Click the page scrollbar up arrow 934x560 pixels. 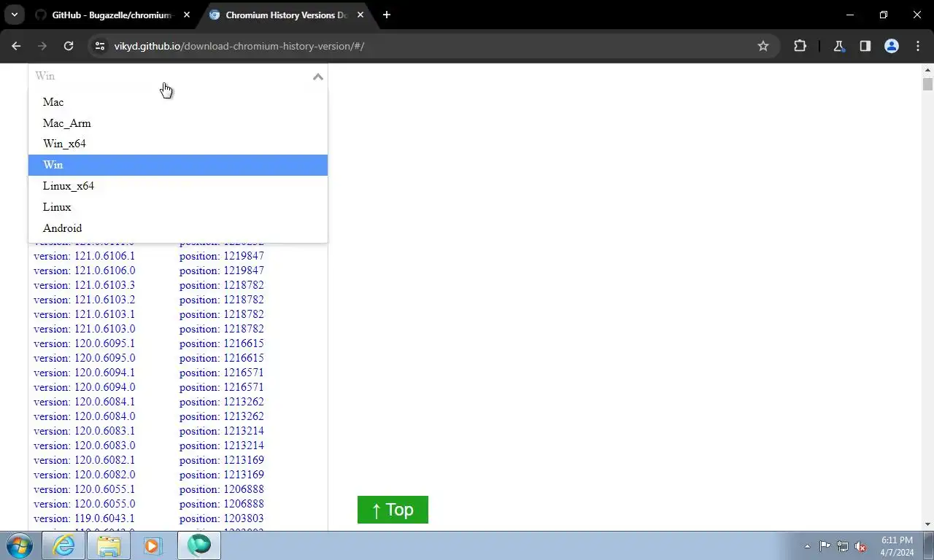tap(927, 69)
